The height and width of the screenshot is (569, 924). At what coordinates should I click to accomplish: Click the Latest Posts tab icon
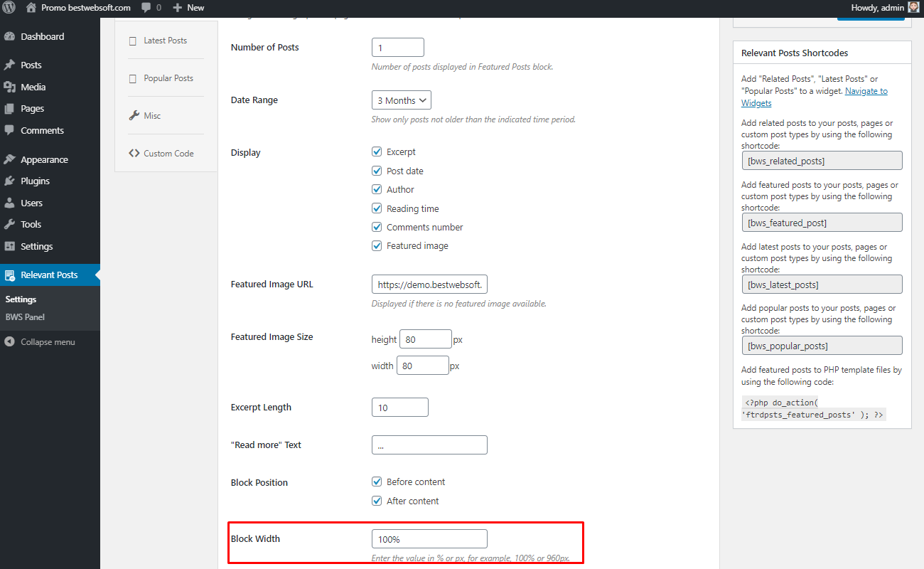(x=133, y=41)
